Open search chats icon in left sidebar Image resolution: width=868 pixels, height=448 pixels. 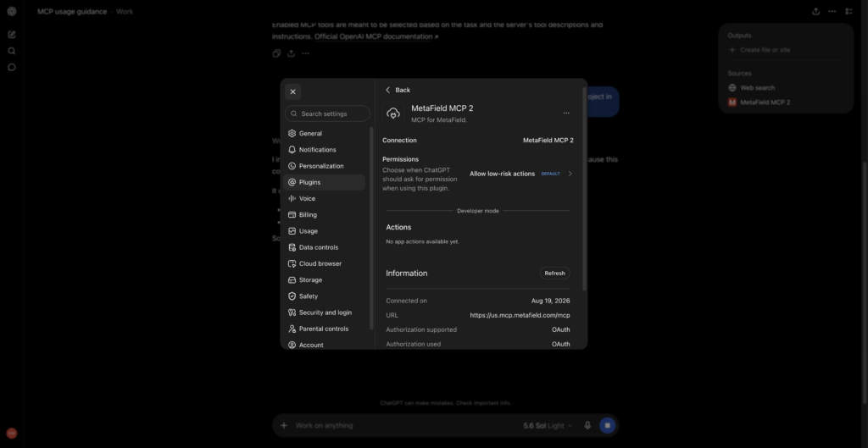coord(12,51)
